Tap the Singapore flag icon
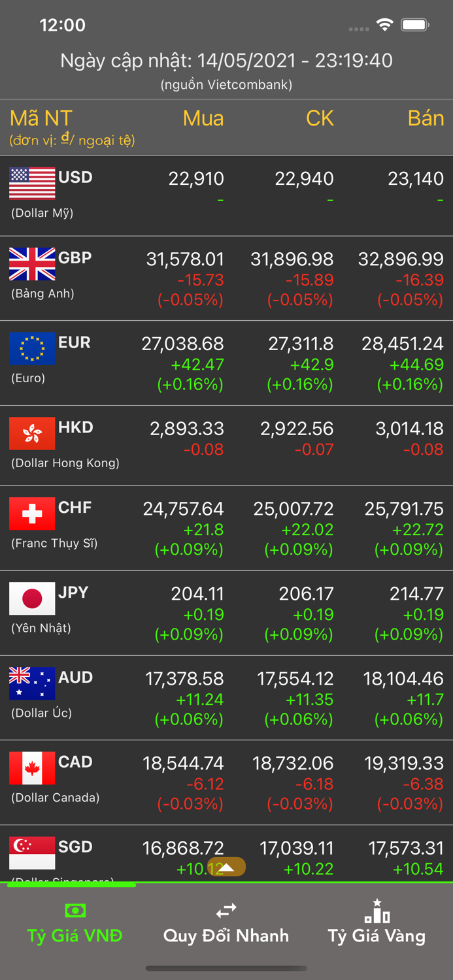 click(32, 853)
